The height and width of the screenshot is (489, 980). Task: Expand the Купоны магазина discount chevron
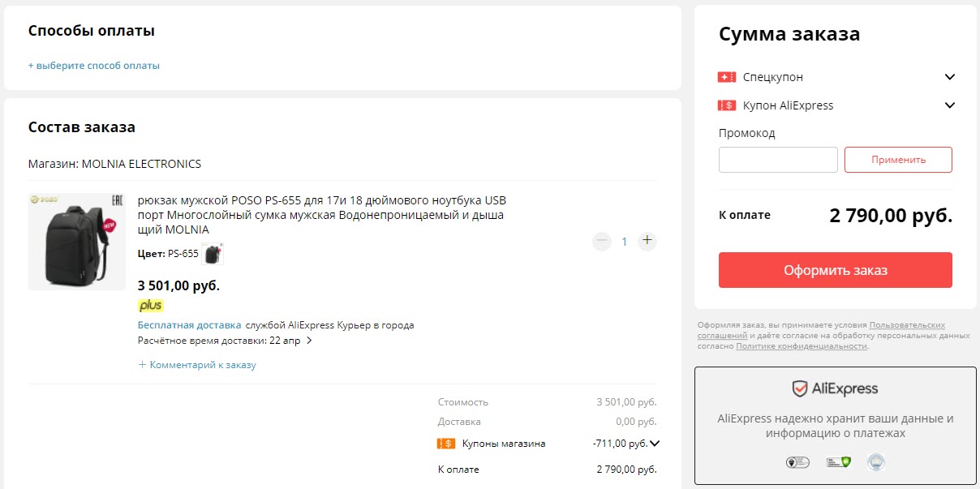655,444
